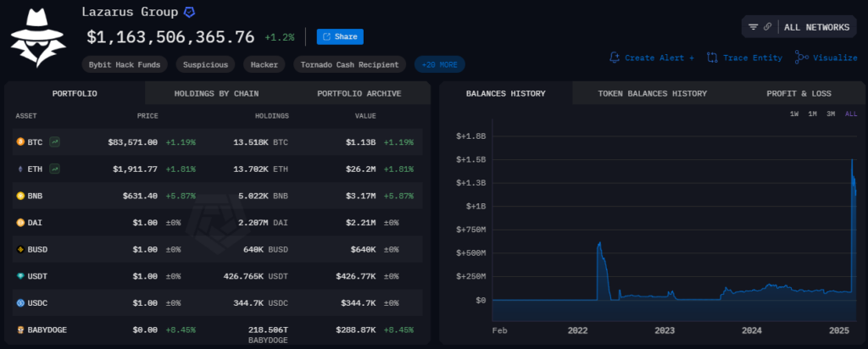The image size is (868, 349).
Task: Switch to HOLDINGS BY CHAIN tab
Action: click(216, 93)
